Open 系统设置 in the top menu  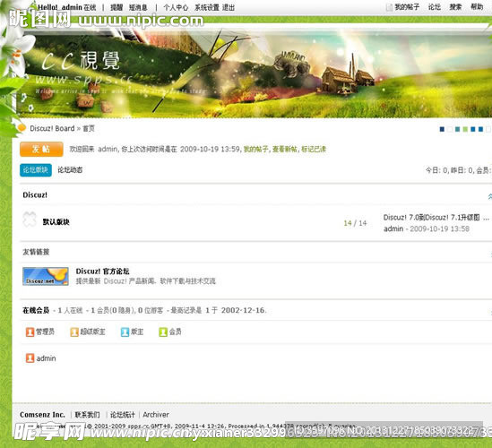(207, 7)
